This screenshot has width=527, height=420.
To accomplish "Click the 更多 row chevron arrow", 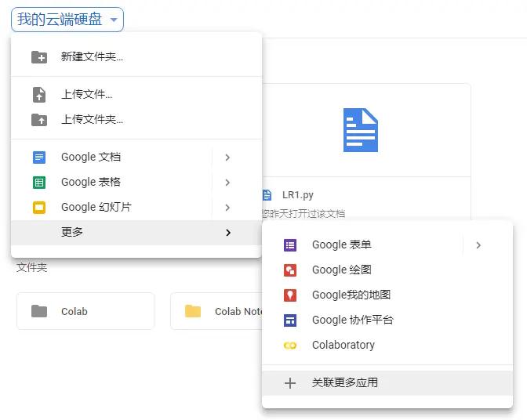I will (x=228, y=233).
